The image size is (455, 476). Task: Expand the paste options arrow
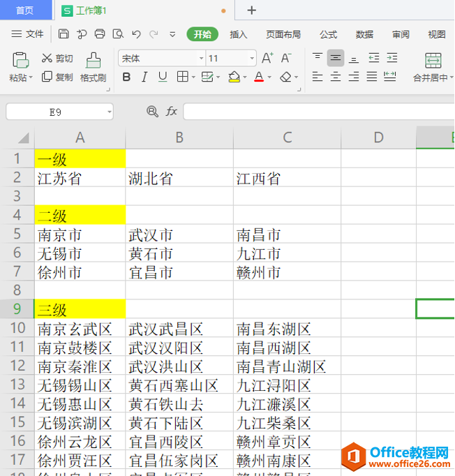tap(31, 77)
